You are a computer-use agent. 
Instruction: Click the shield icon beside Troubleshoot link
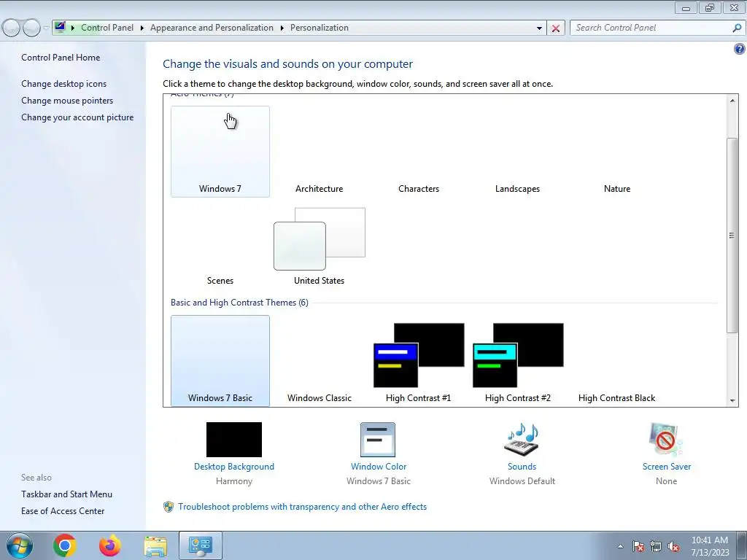coord(169,507)
